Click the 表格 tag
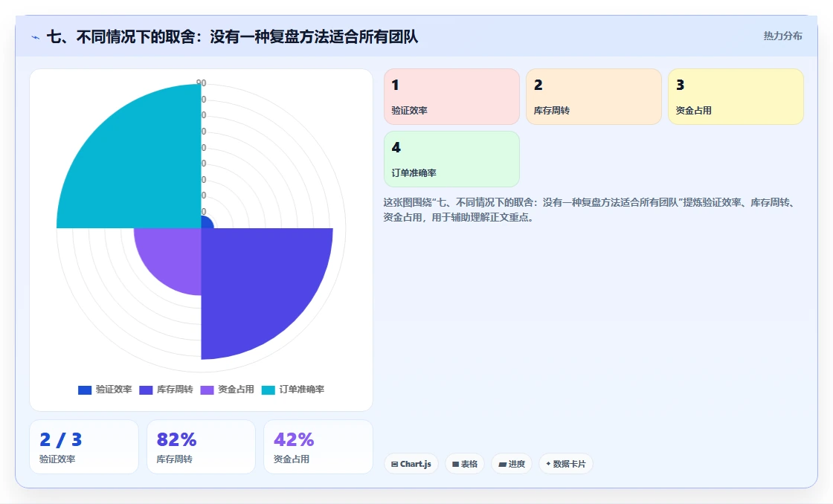 pyautogui.click(x=465, y=464)
